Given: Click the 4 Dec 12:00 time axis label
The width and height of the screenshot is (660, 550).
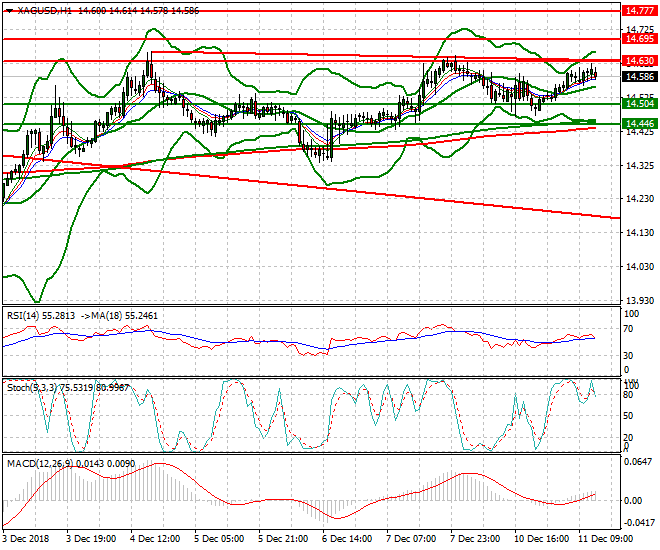Looking at the screenshot, I should click(154, 538).
